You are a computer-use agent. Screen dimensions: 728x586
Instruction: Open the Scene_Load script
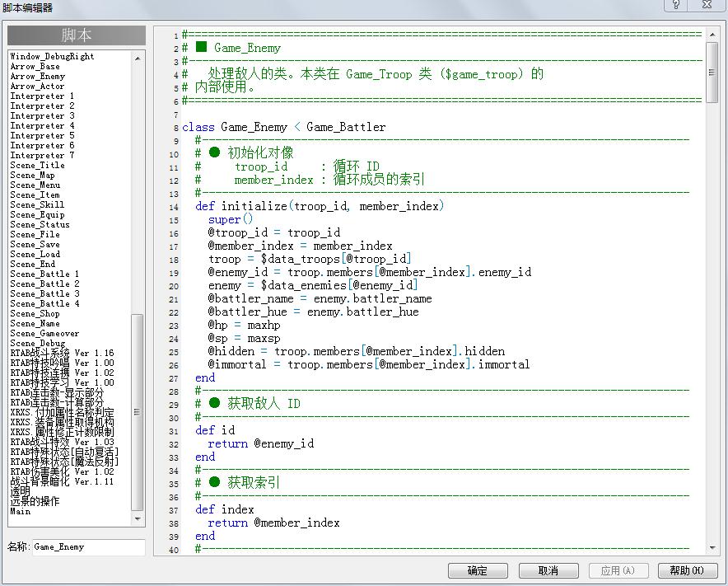pyautogui.click(x=35, y=254)
